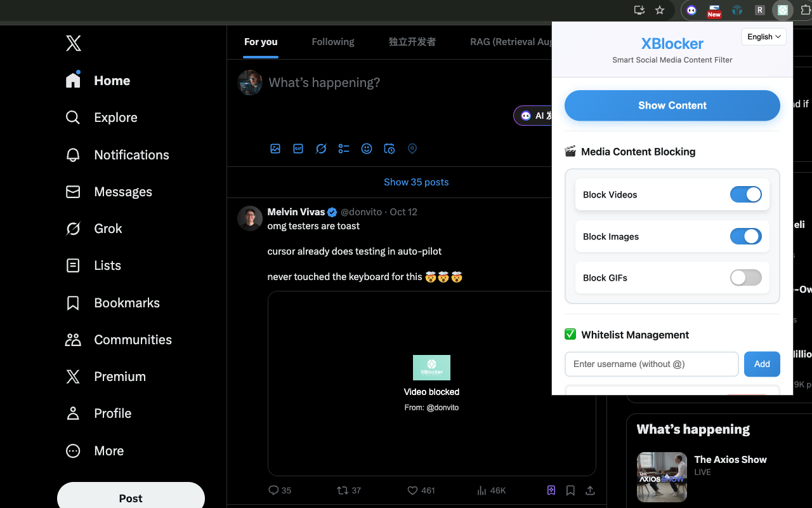812x508 pixels.
Task: Click the blocked video placeholder
Action: [x=431, y=384]
